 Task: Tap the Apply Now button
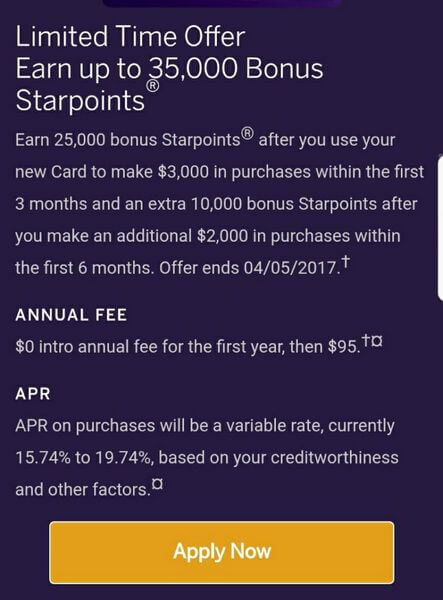tap(222, 552)
